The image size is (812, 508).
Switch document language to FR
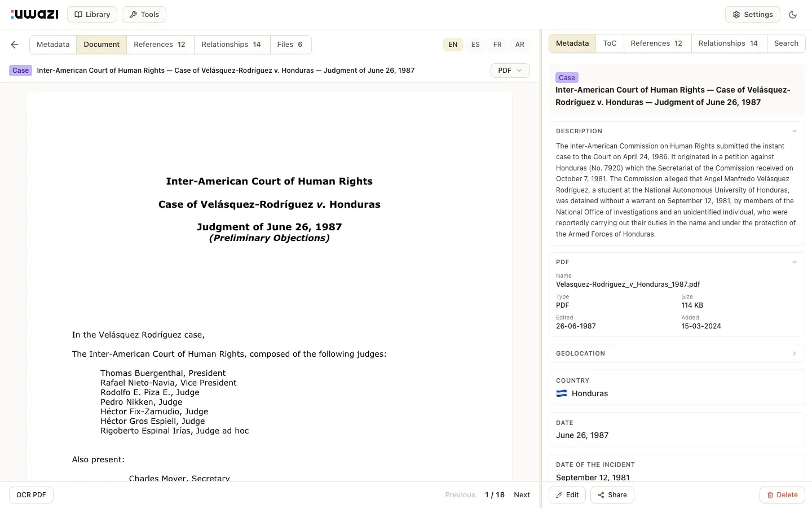497,44
